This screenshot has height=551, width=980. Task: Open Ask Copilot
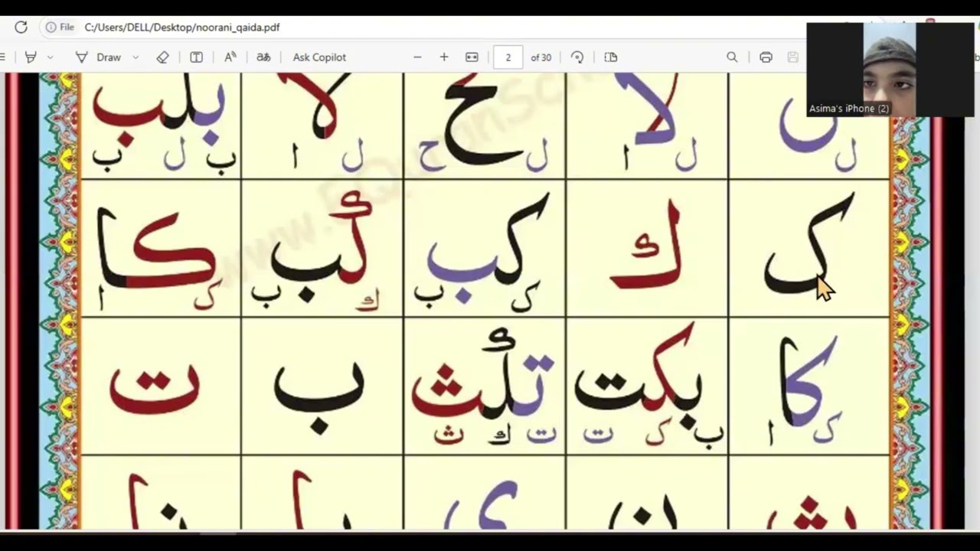click(x=319, y=57)
